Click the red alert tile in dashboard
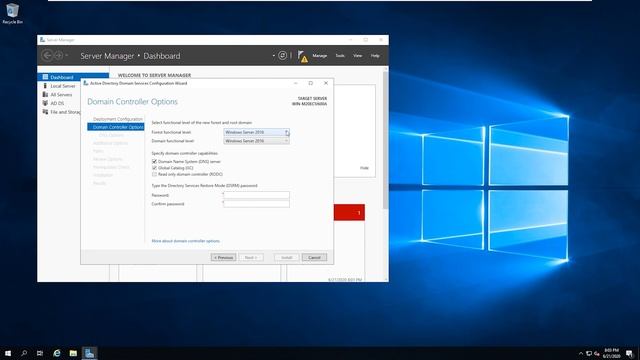The height and width of the screenshot is (360, 640). (349, 213)
